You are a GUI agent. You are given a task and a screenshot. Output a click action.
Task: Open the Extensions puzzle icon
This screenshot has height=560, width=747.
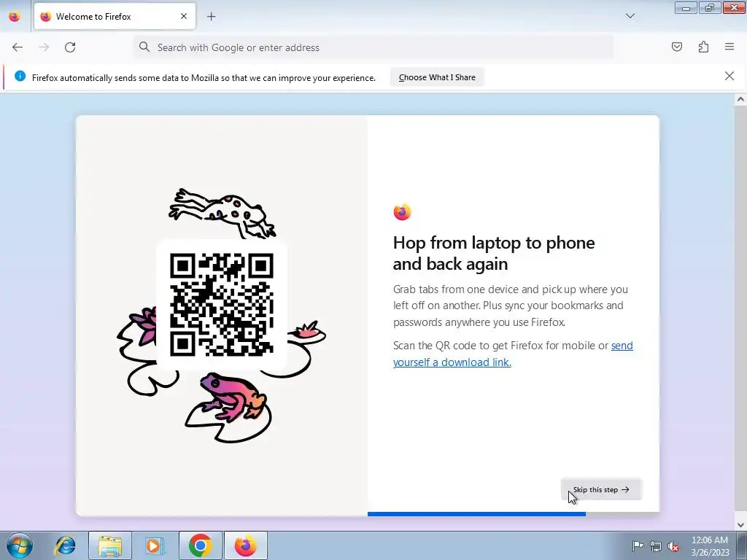tap(703, 47)
